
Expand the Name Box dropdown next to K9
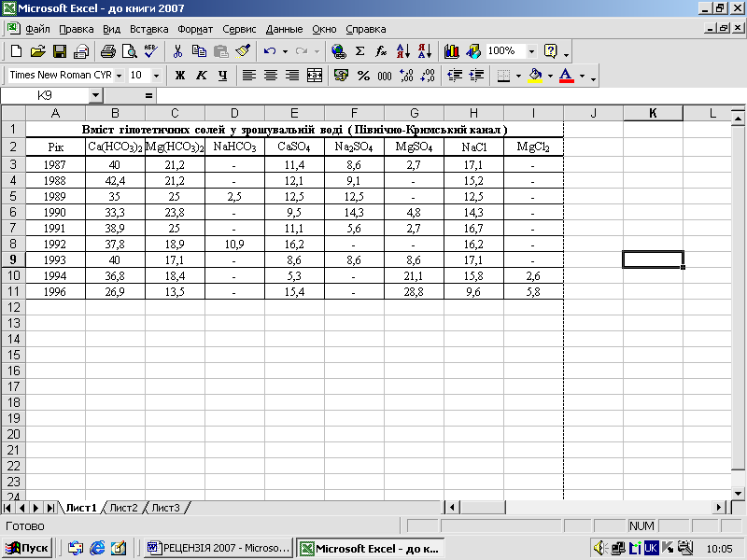pyautogui.click(x=95, y=96)
